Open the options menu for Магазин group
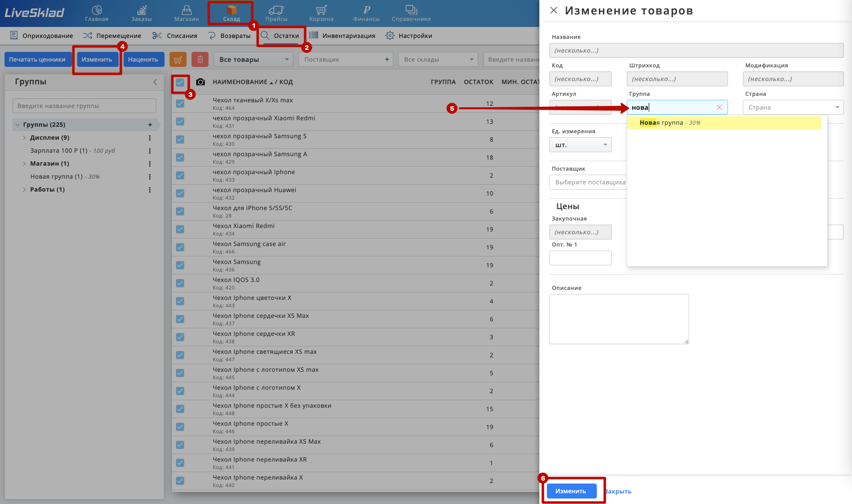The image size is (852, 504). [x=150, y=164]
